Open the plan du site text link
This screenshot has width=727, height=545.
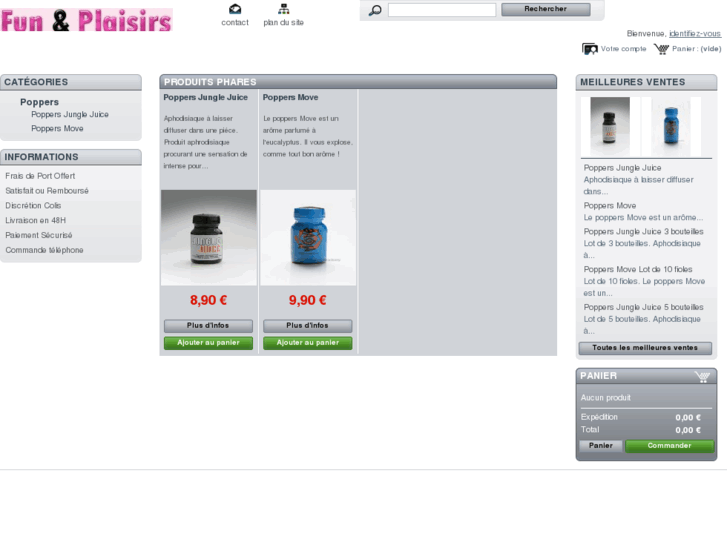(284, 22)
